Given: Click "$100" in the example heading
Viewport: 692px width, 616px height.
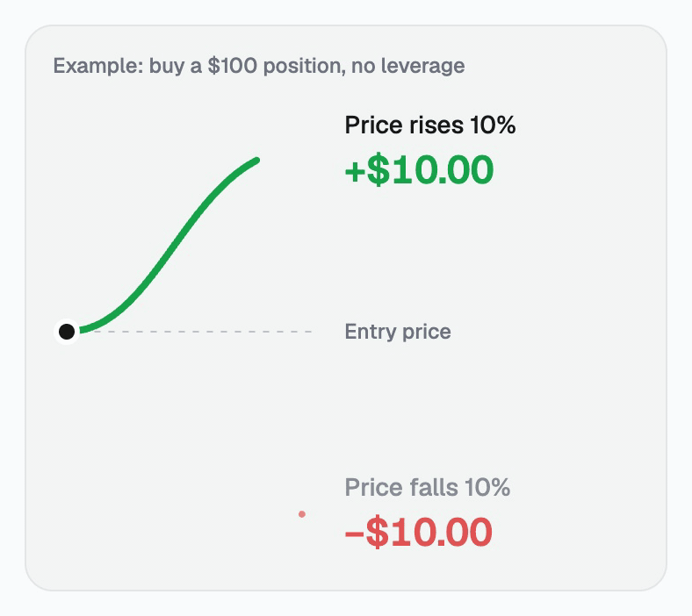Looking at the screenshot, I should (233, 66).
